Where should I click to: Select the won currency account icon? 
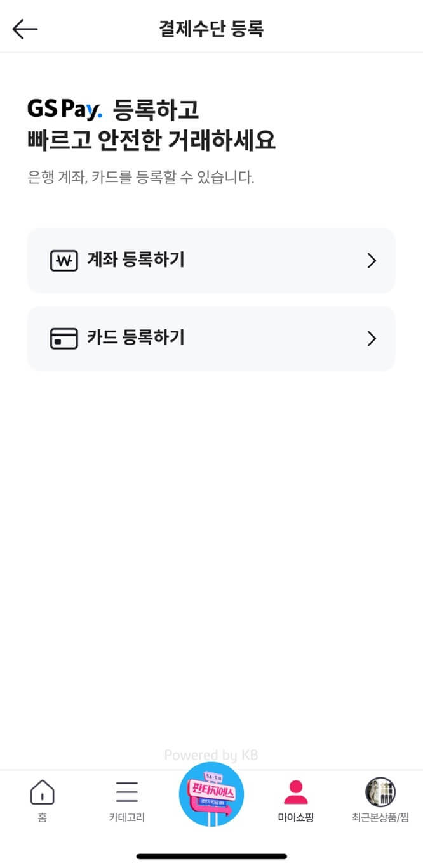[63, 260]
